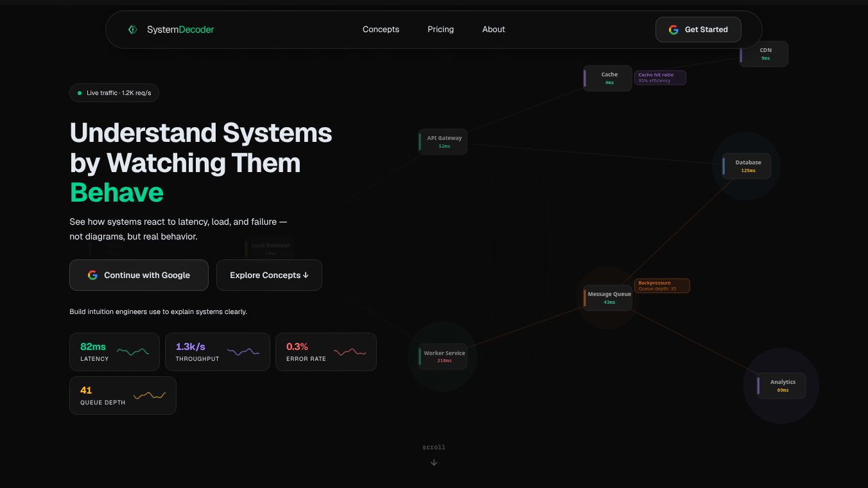Viewport: 868px width, 488px height.
Task: Click the faded Load Balancer node
Action: pos(270,249)
